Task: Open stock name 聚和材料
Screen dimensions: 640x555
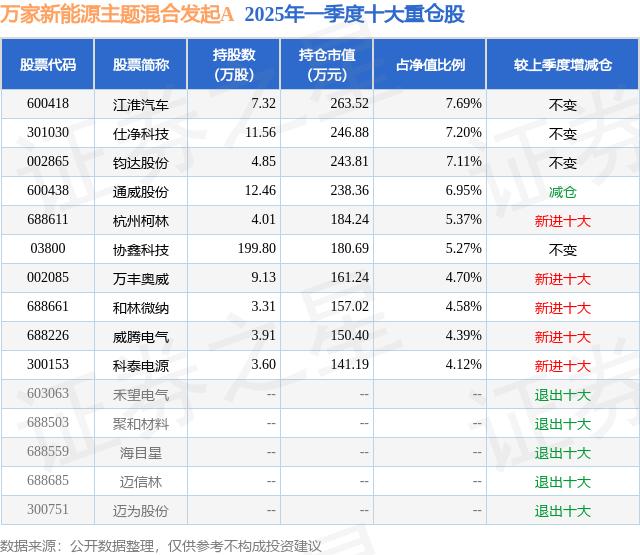Action: pyautogui.click(x=141, y=424)
